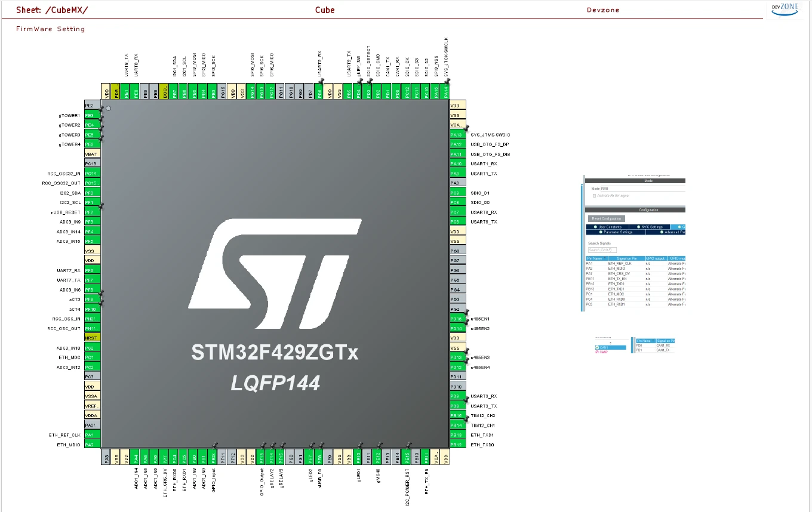This screenshot has width=812, height=512.
Task: Tick the Activate Rx Err signal checkbox
Action: click(x=594, y=196)
